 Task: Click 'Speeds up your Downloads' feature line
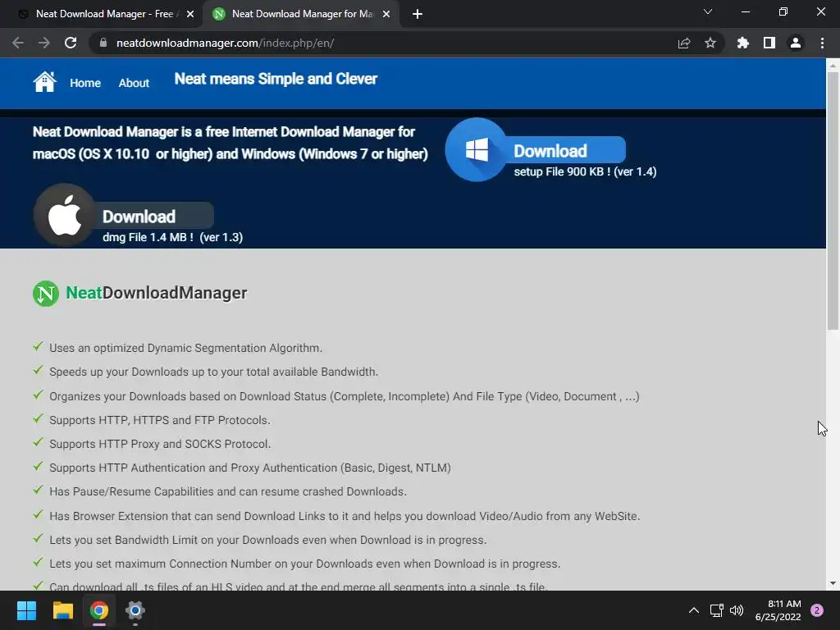tap(214, 372)
